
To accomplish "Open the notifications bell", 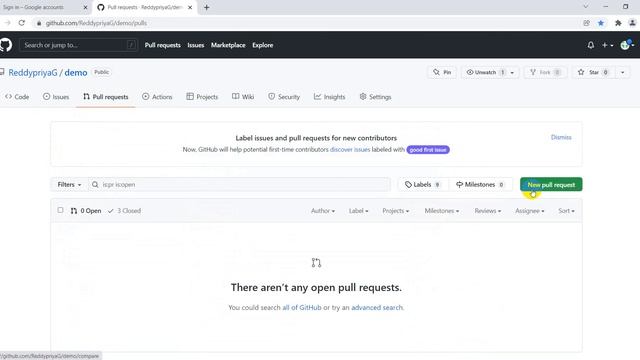I will [x=591, y=45].
